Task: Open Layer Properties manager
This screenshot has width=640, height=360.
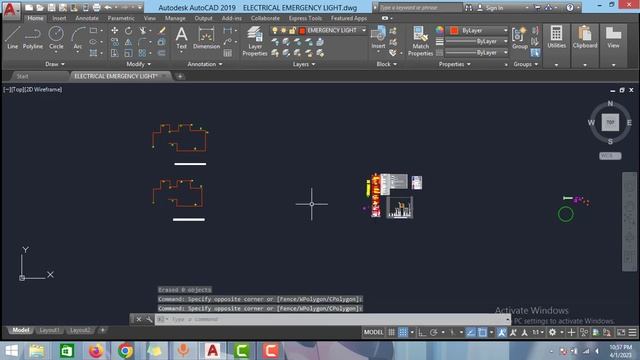Action: tap(255, 41)
